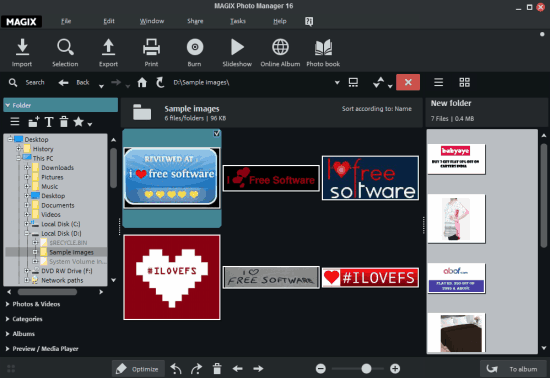Click the folder tree vertical scrollbar
The height and width of the screenshot is (378, 550).
(x=113, y=168)
